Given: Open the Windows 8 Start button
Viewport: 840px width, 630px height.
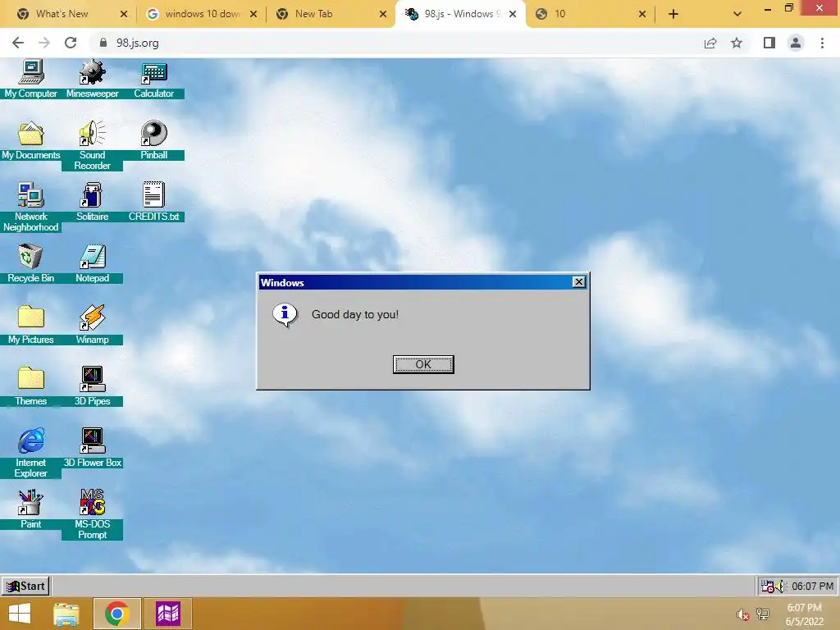Looking at the screenshot, I should [x=20, y=614].
